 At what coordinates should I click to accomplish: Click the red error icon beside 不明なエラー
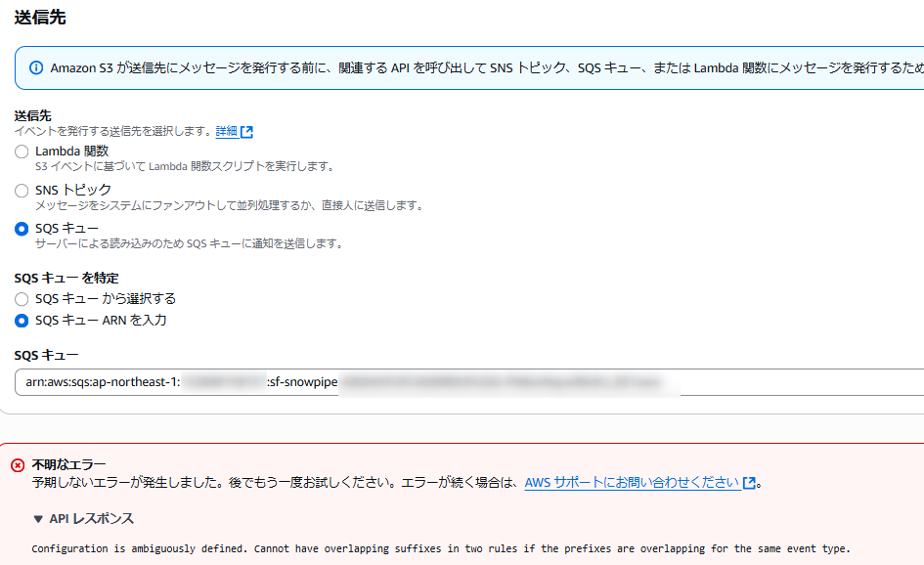pyautogui.click(x=18, y=465)
